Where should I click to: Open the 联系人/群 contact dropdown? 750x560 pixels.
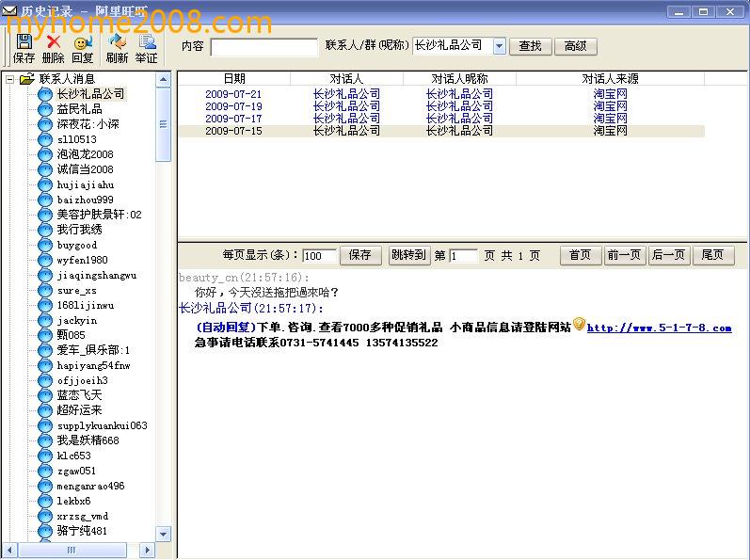(x=499, y=46)
